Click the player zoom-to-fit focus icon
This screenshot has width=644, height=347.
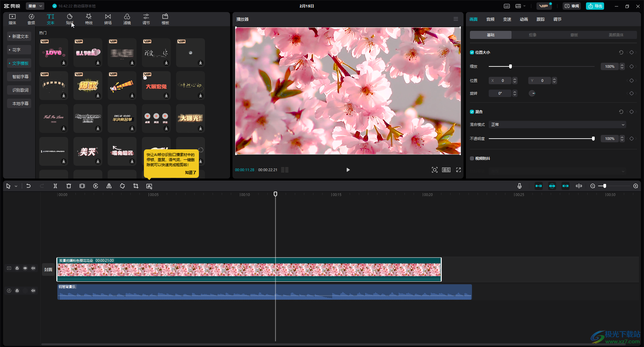(x=435, y=170)
